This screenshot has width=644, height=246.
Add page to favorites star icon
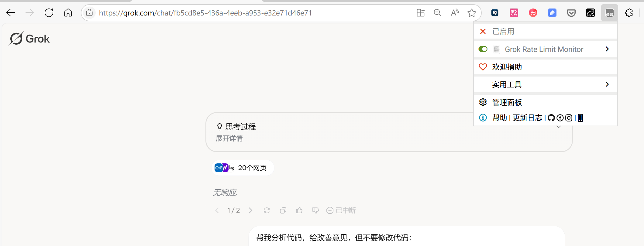pyautogui.click(x=472, y=13)
